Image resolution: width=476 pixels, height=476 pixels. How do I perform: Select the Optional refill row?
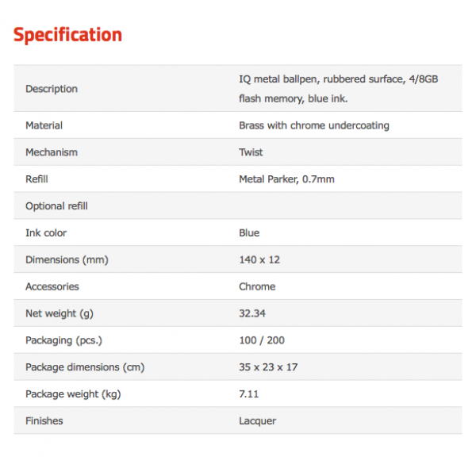click(238, 205)
